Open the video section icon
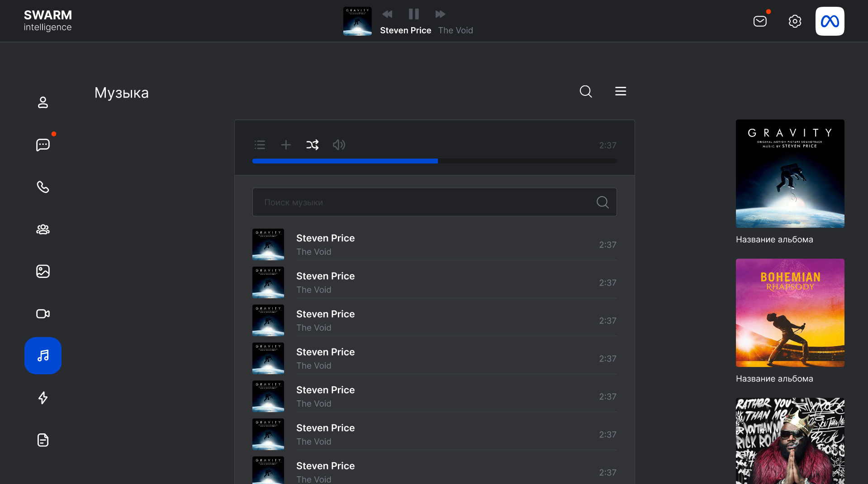The image size is (868, 484). click(43, 314)
